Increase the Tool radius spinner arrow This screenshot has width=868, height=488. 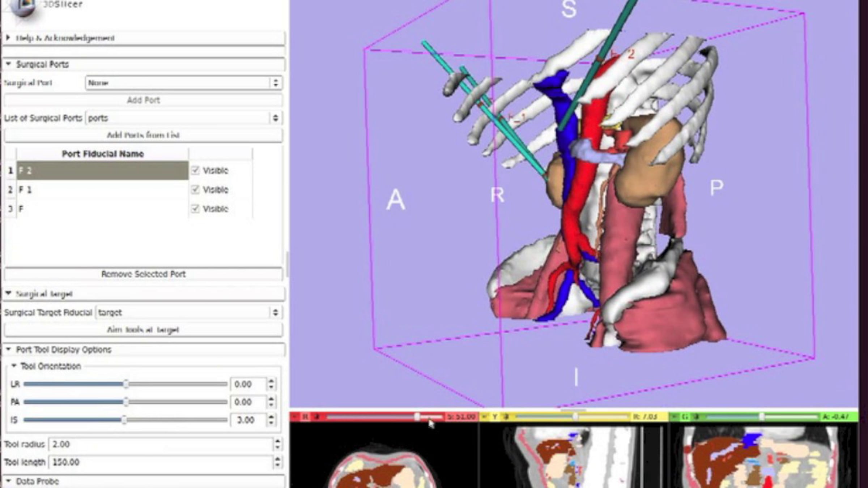pos(277,441)
